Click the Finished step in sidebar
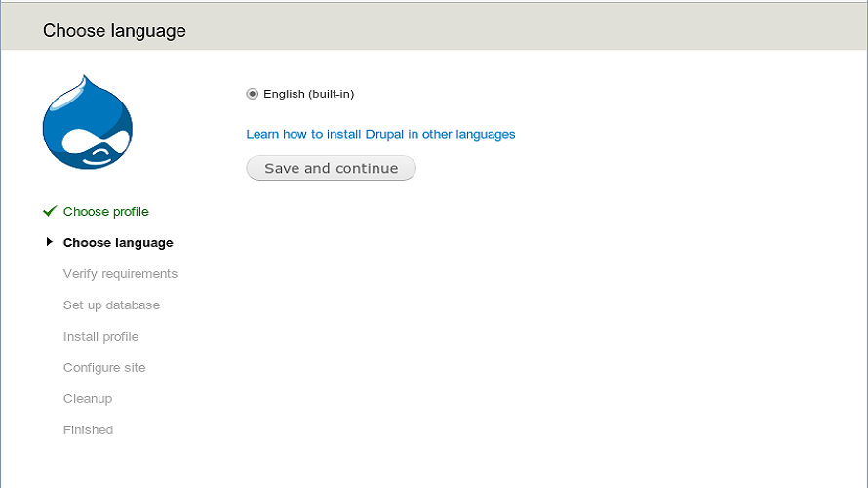Image resolution: width=868 pixels, height=488 pixels. [88, 430]
